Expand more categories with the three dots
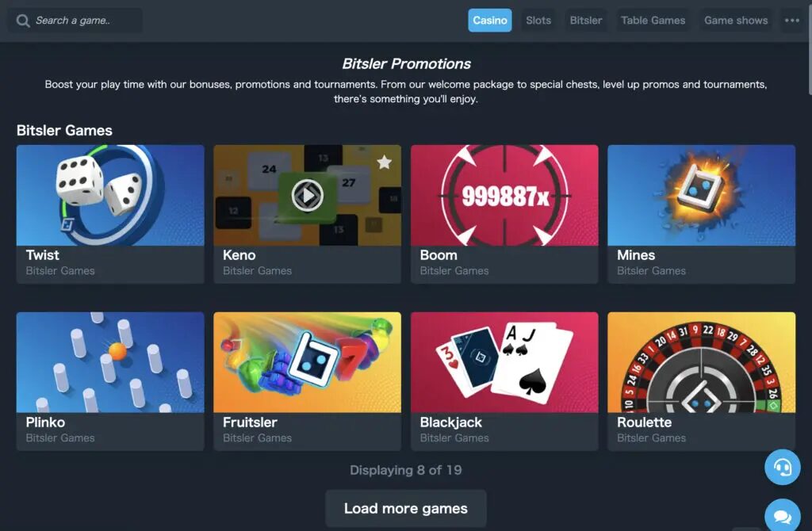This screenshot has height=531, width=812. pyautogui.click(x=792, y=21)
